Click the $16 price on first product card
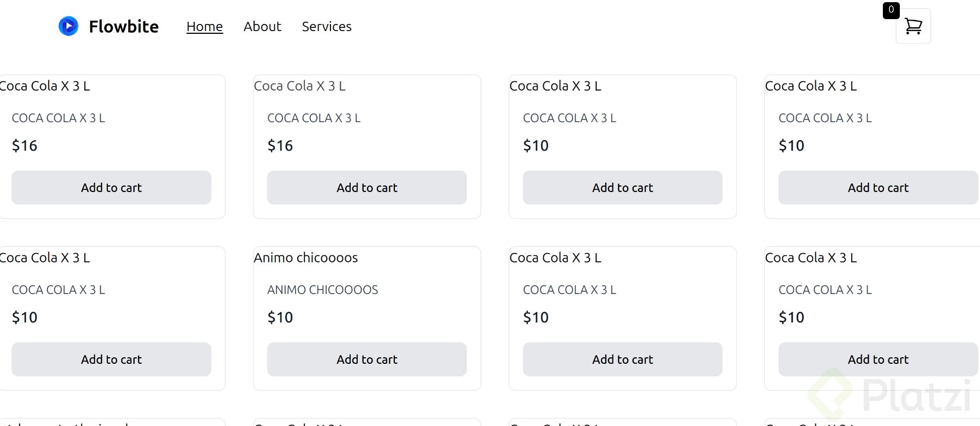980x426 pixels. 25,146
